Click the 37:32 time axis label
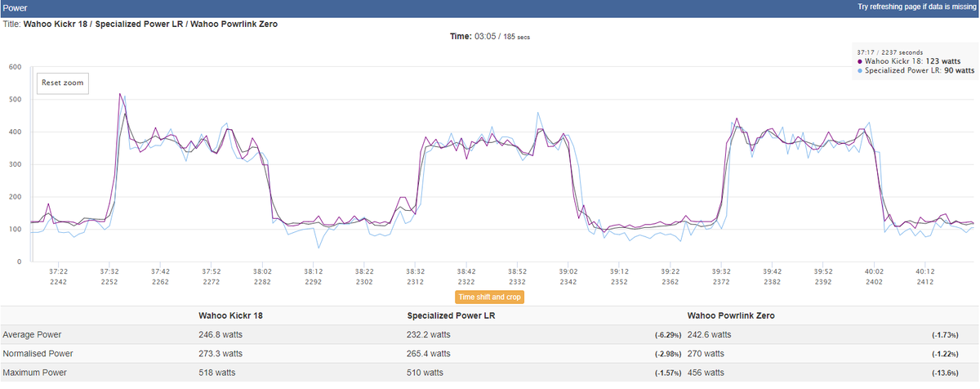This screenshot has width=980, height=389. coord(109,271)
